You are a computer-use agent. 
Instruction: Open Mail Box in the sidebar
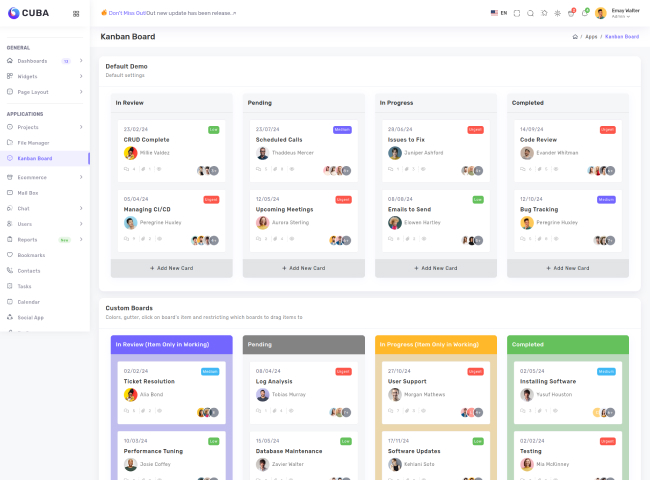(28, 192)
